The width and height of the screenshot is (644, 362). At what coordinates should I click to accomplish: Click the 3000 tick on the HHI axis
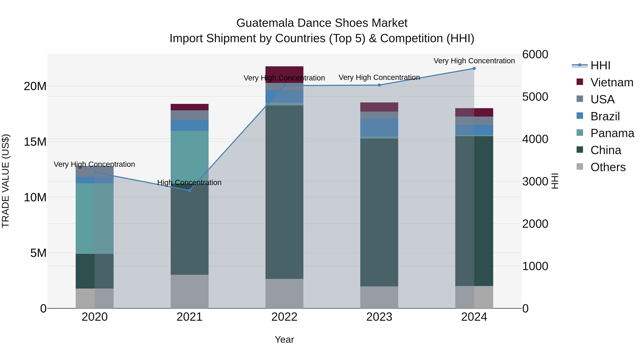click(535, 181)
